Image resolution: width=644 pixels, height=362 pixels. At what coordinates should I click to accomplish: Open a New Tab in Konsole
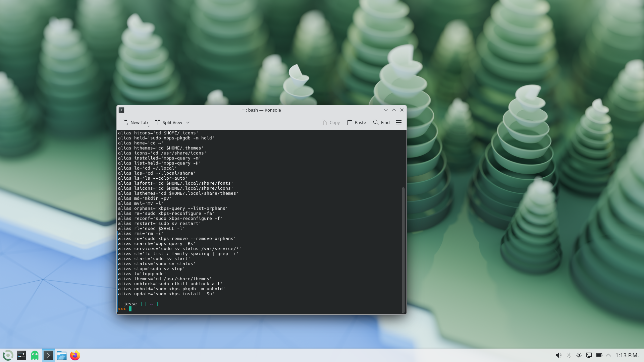point(135,122)
